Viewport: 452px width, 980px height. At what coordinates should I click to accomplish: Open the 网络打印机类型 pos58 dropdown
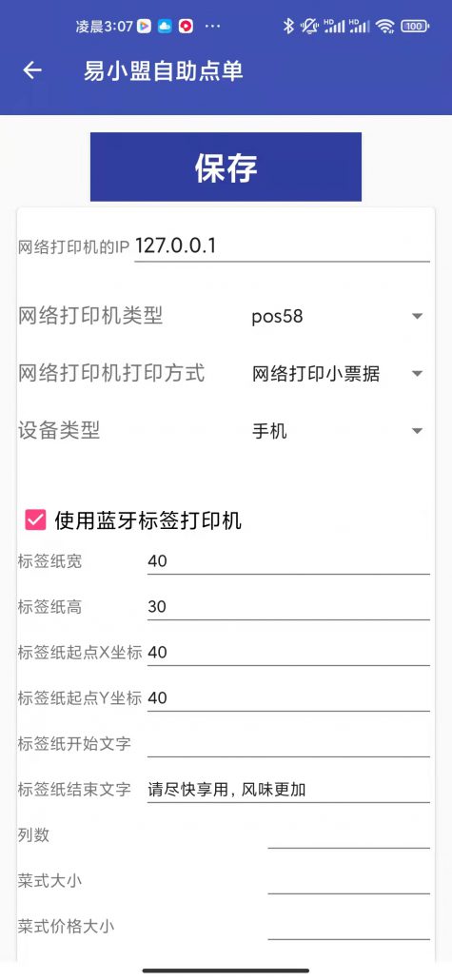(338, 316)
